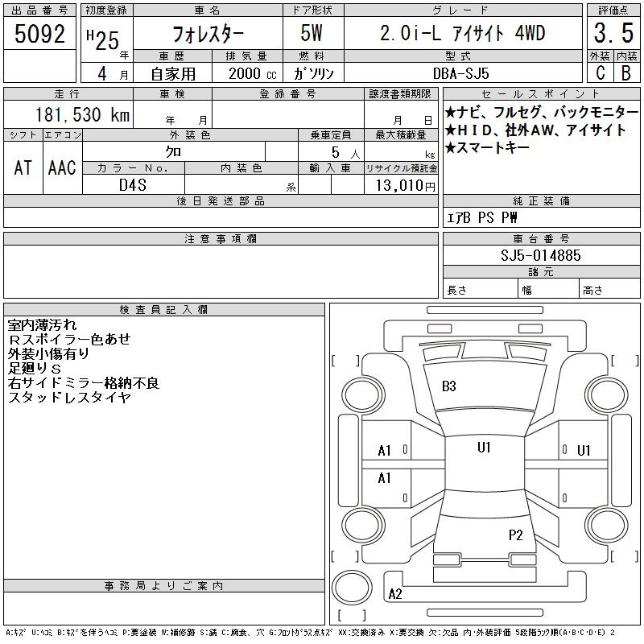Click exterior rating C
The image size is (644, 644).
pos(601,73)
